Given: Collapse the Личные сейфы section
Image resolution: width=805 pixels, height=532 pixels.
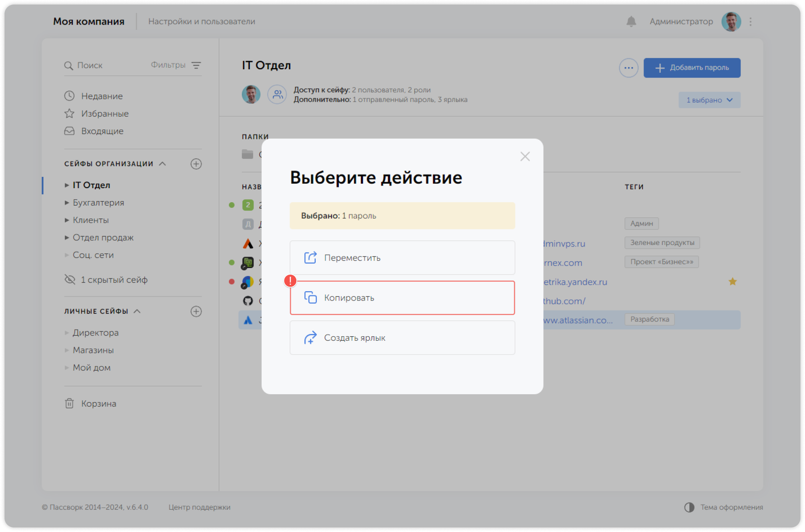Looking at the screenshot, I should [x=137, y=311].
